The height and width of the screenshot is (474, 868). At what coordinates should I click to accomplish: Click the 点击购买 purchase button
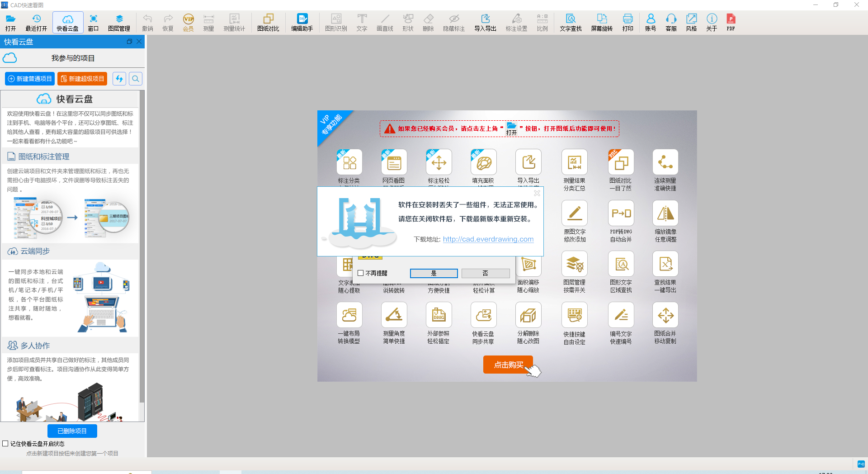[x=508, y=365]
